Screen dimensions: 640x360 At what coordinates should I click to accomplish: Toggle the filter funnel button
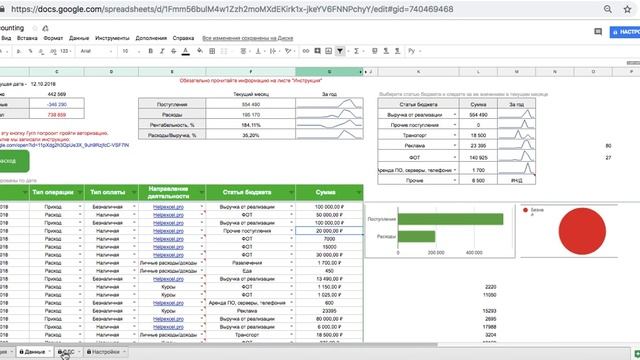pyautogui.click(x=340, y=51)
